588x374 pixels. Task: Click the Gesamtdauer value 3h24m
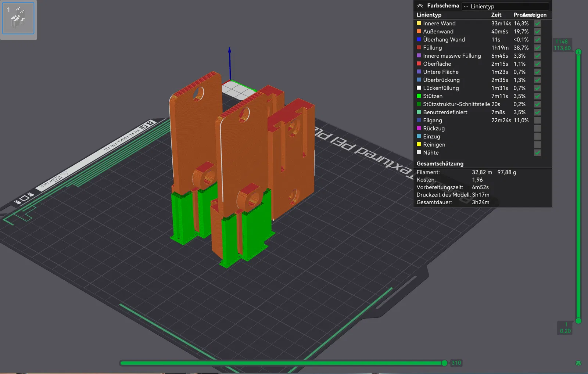tap(481, 202)
